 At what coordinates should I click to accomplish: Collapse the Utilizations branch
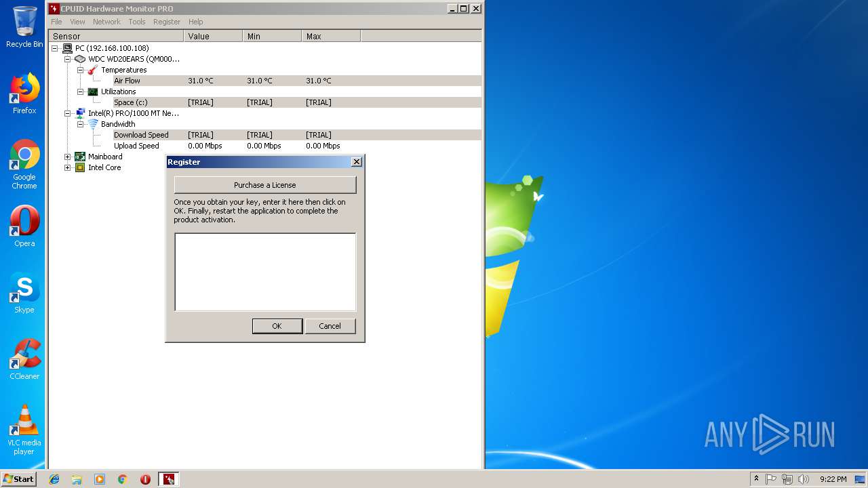tap(80, 91)
